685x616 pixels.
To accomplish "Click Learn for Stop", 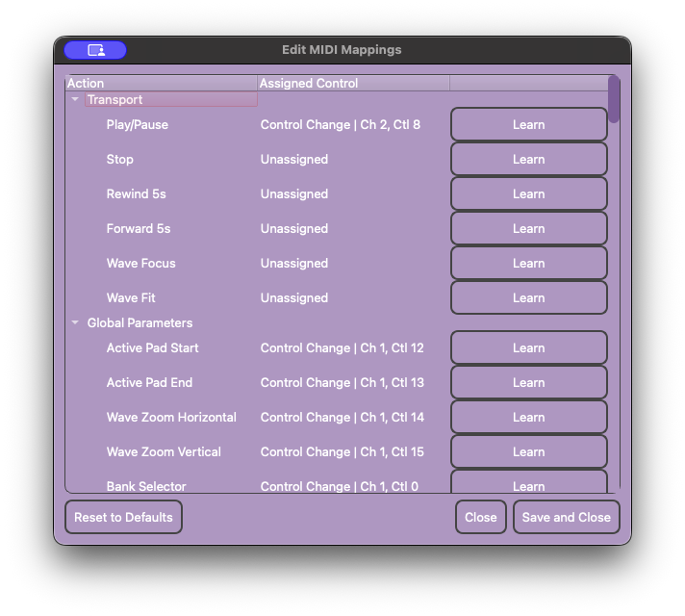I will click(528, 159).
